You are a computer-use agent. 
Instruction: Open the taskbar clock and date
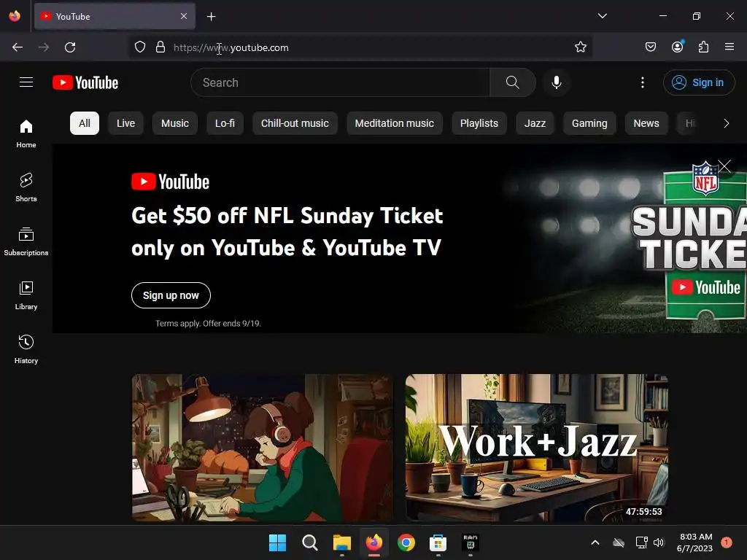coord(695,542)
